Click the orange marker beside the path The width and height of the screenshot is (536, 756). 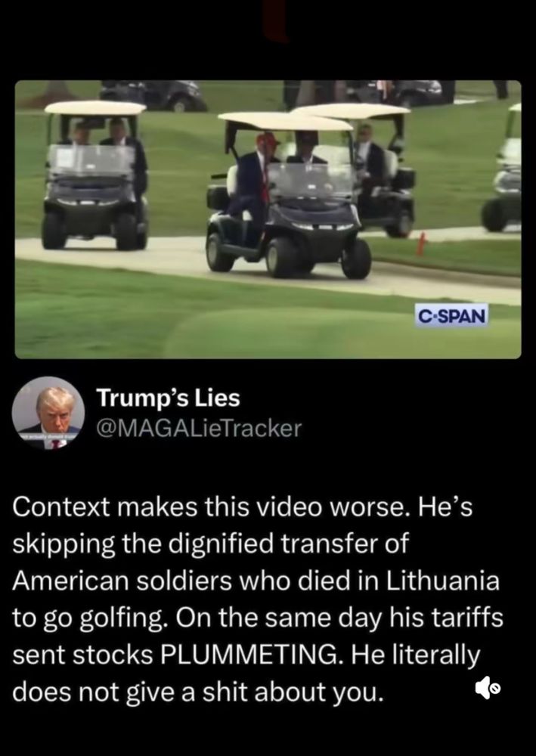[421, 244]
